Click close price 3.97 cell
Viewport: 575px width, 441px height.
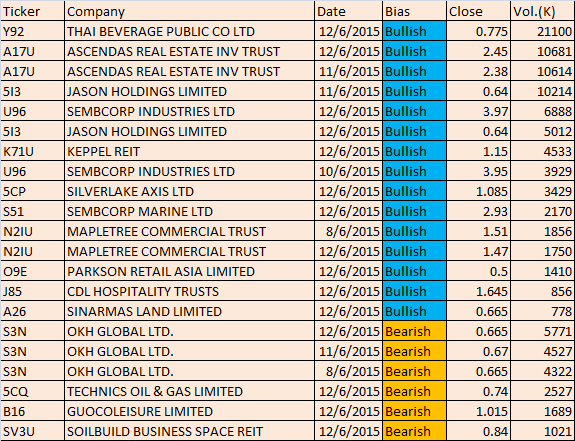point(478,111)
